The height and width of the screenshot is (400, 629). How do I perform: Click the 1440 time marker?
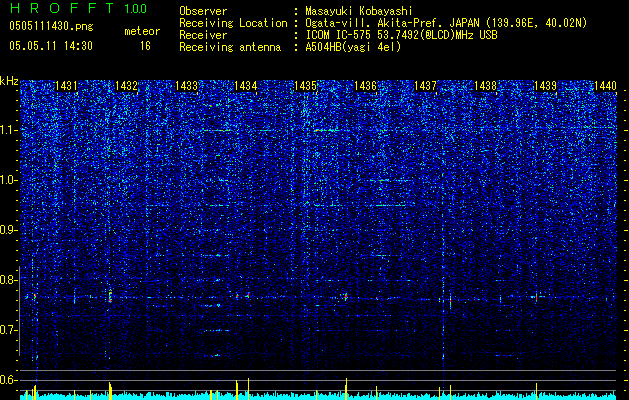point(605,86)
